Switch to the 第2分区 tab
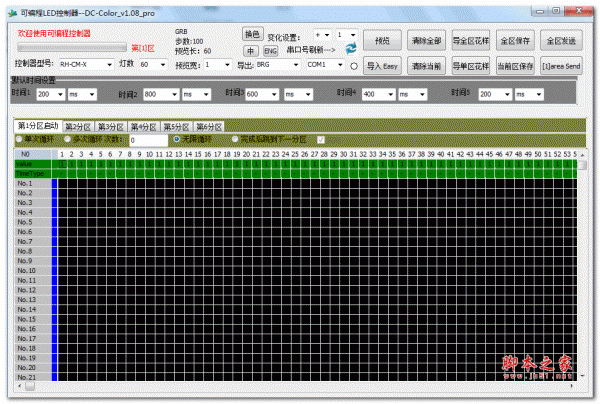Screen dimensions: 600x404 (x=78, y=127)
